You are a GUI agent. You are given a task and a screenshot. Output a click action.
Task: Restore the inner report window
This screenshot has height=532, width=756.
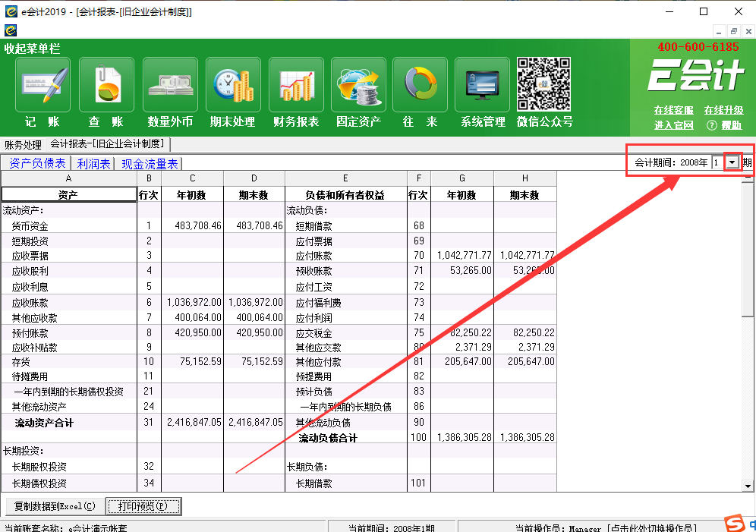pos(734,32)
